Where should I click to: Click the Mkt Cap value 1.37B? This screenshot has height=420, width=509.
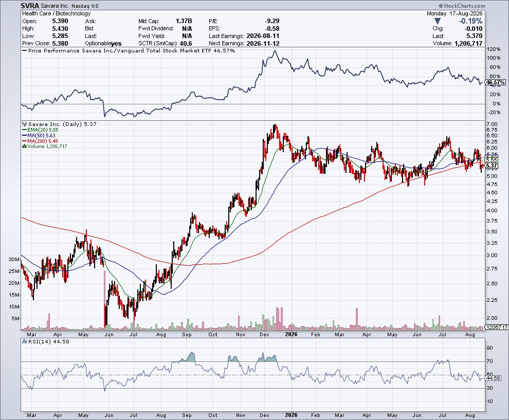click(184, 21)
